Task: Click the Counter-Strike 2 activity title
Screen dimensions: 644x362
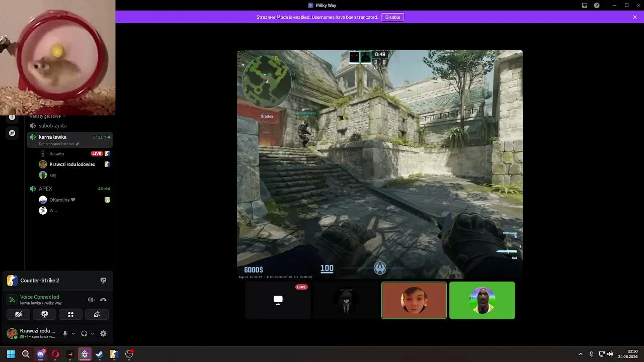Action: pyautogui.click(x=40, y=281)
